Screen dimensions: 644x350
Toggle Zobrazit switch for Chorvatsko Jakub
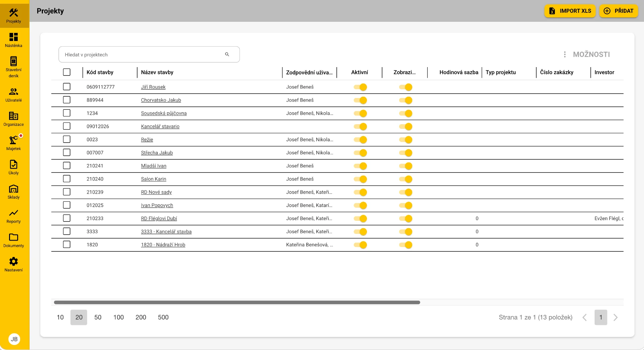[406, 100]
